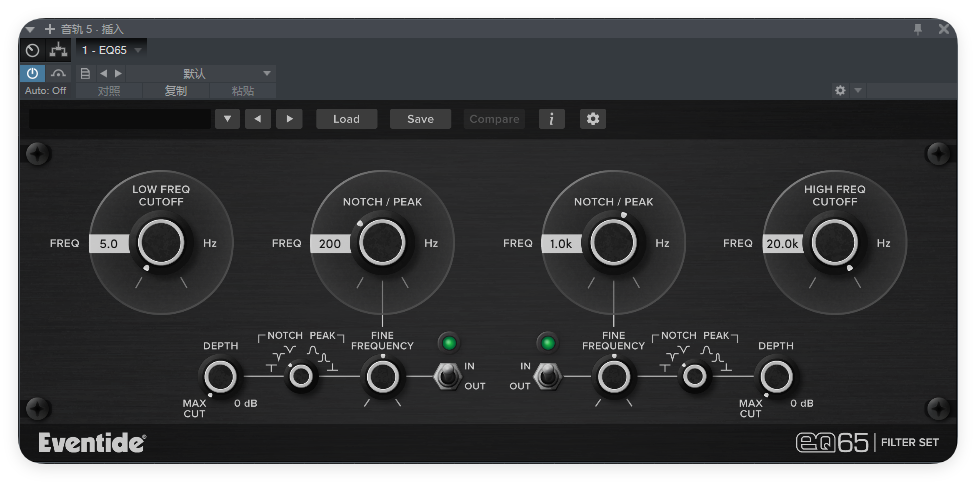
Task: Click the automation mode icon beside power
Action: 59,73
